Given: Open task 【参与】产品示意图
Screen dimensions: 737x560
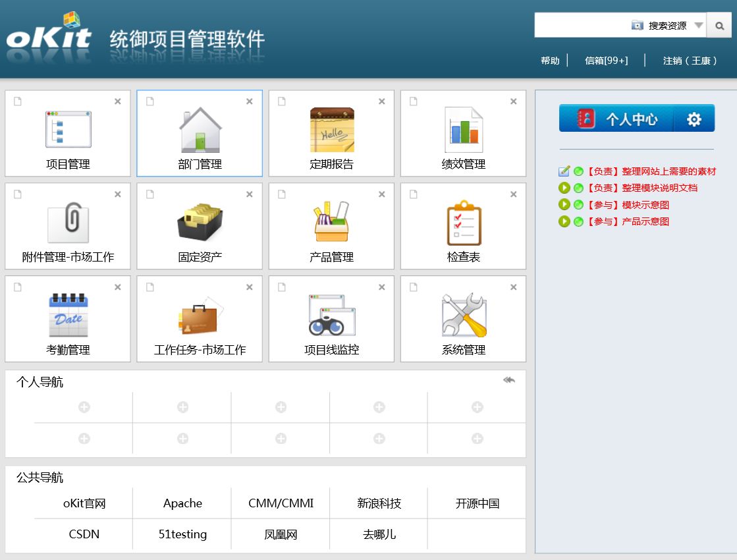Looking at the screenshot, I should pos(628,221).
